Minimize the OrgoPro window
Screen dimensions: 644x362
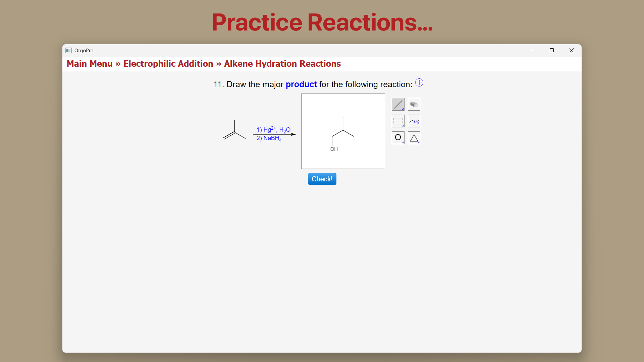pos(532,50)
